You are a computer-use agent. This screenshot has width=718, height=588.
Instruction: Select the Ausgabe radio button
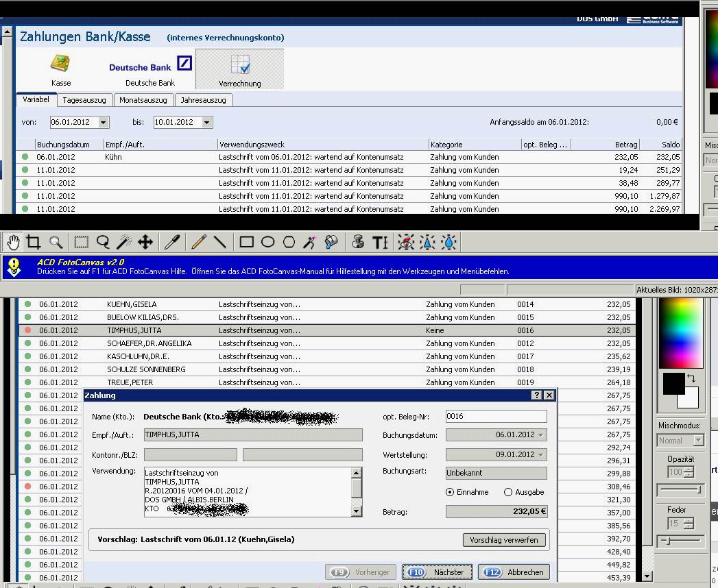tap(508, 492)
